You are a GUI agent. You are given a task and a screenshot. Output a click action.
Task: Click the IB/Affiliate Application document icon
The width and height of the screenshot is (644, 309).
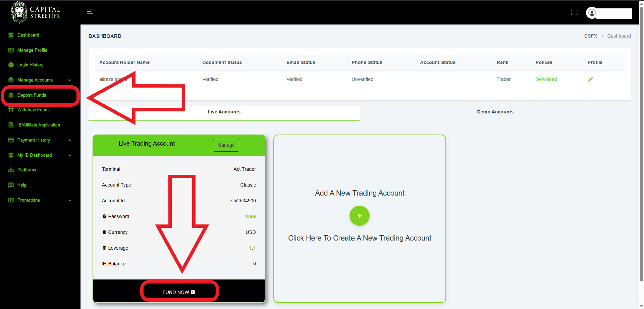point(11,125)
